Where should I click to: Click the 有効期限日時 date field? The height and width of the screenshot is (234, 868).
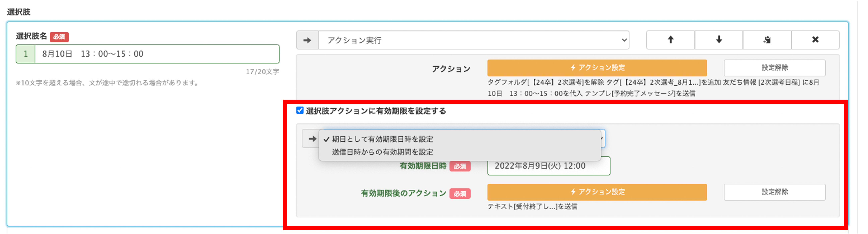click(549, 166)
